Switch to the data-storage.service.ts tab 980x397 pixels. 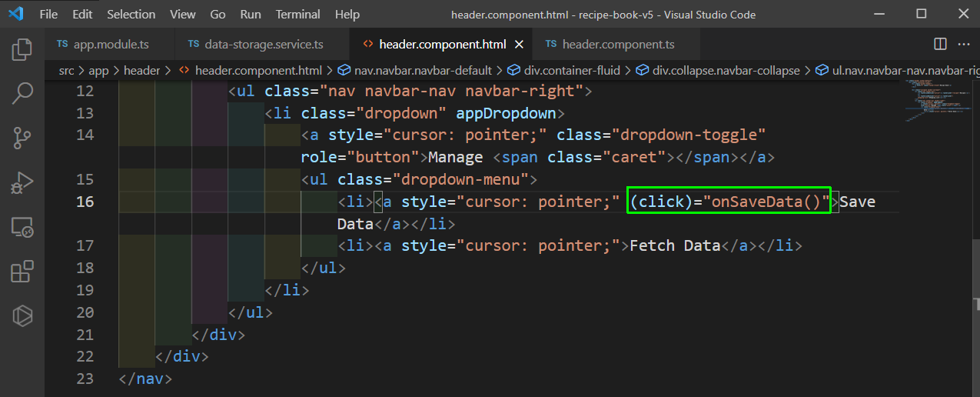261,45
